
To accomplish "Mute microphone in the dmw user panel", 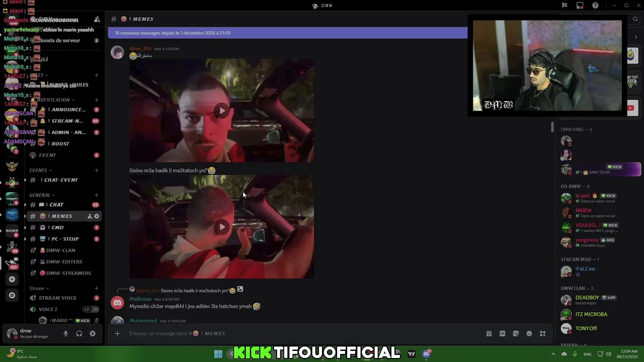I will click(65, 333).
